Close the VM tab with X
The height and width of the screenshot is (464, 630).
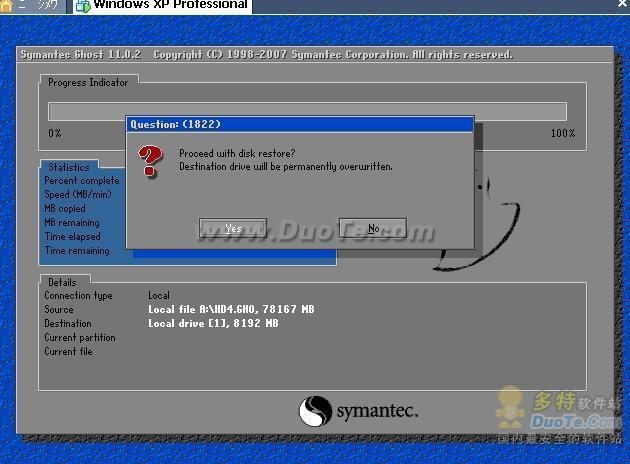click(622, 4)
